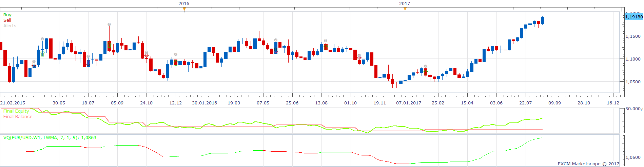644x167 pixels.
Task: Click the 28.10 date label
Action: coord(584,103)
